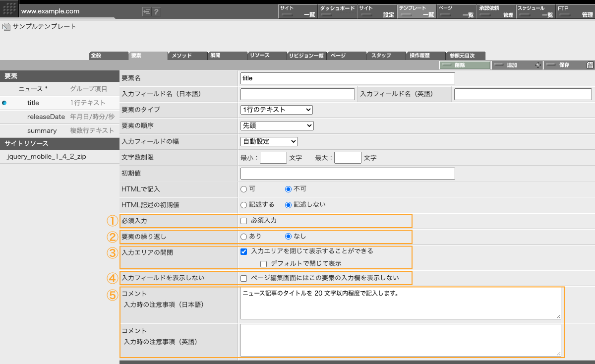This screenshot has width=595, height=364.
Task: Open 承認依頼 管理 in the top toolbar
Action: [496, 10]
